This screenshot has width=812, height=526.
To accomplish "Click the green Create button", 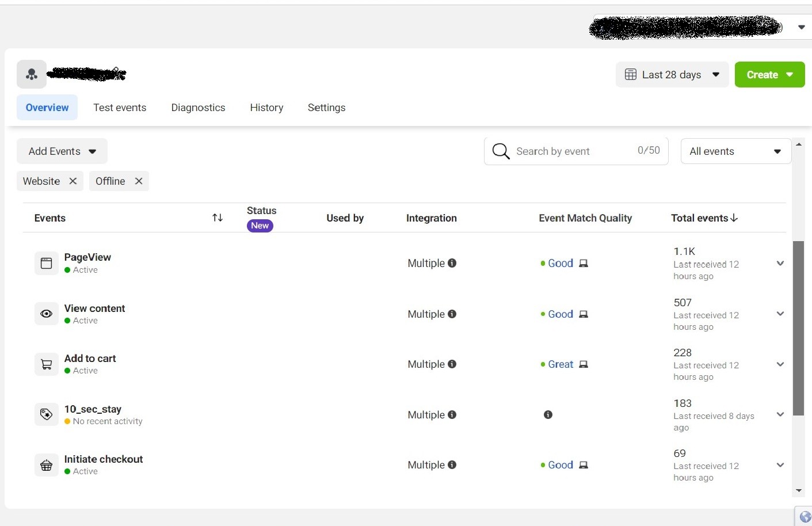I will [769, 75].
